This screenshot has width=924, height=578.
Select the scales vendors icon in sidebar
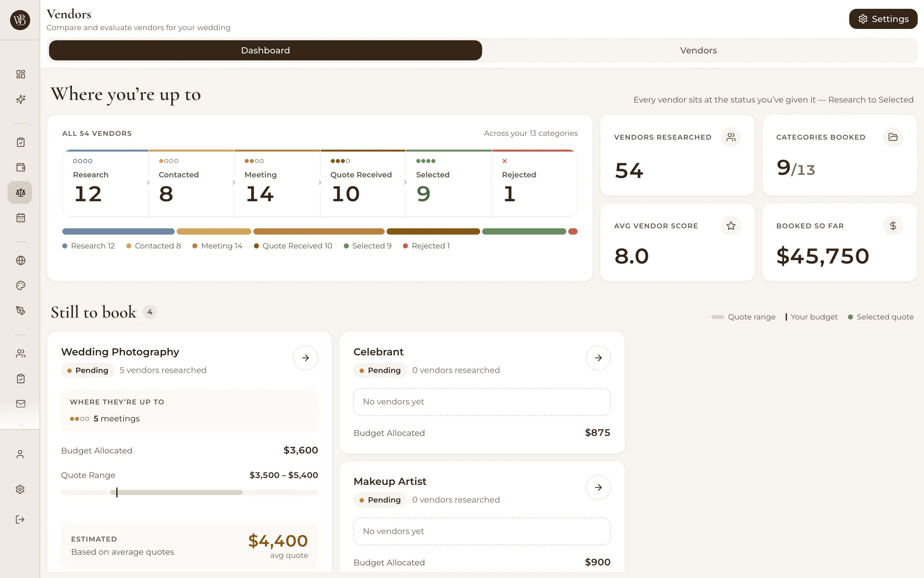coord(20,192)
